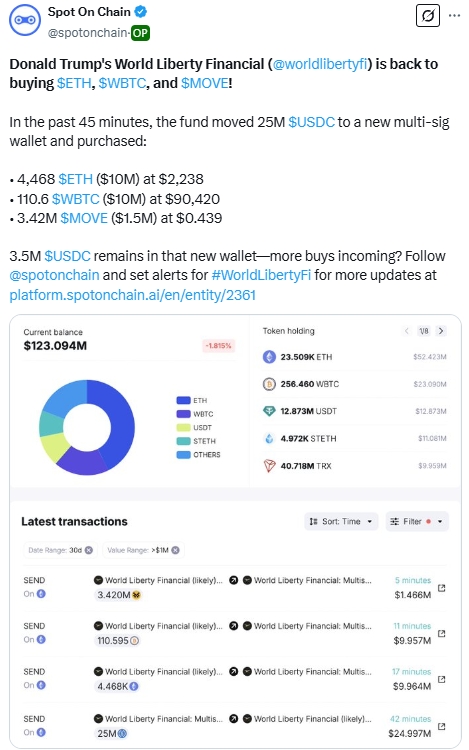Screen dimensions: 469x750
Task: Click the Spot On Chain profile avatar
Action: [25, 20]
